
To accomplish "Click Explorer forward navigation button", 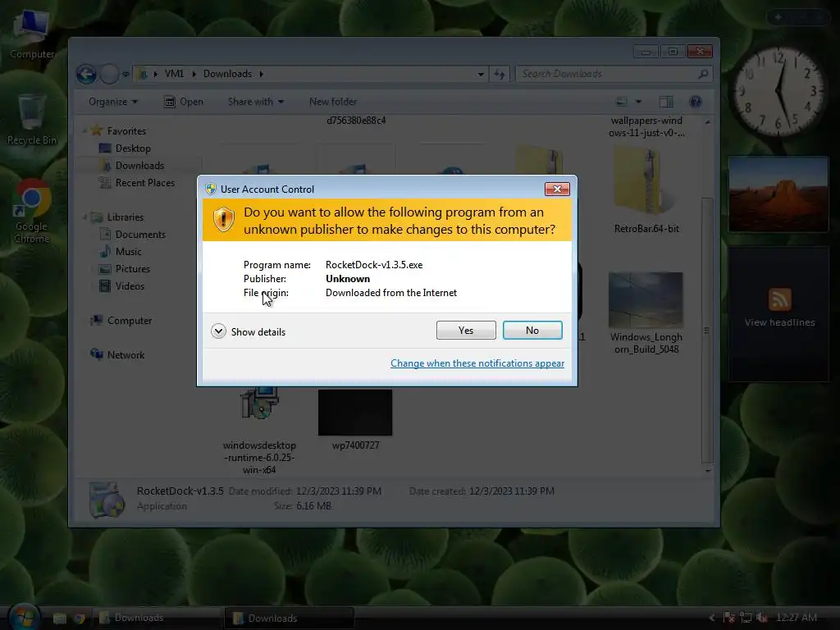I will tap(109, 74).
